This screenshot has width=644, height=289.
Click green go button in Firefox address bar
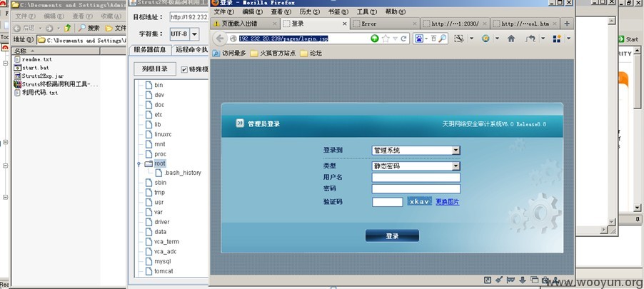point(375,39)
